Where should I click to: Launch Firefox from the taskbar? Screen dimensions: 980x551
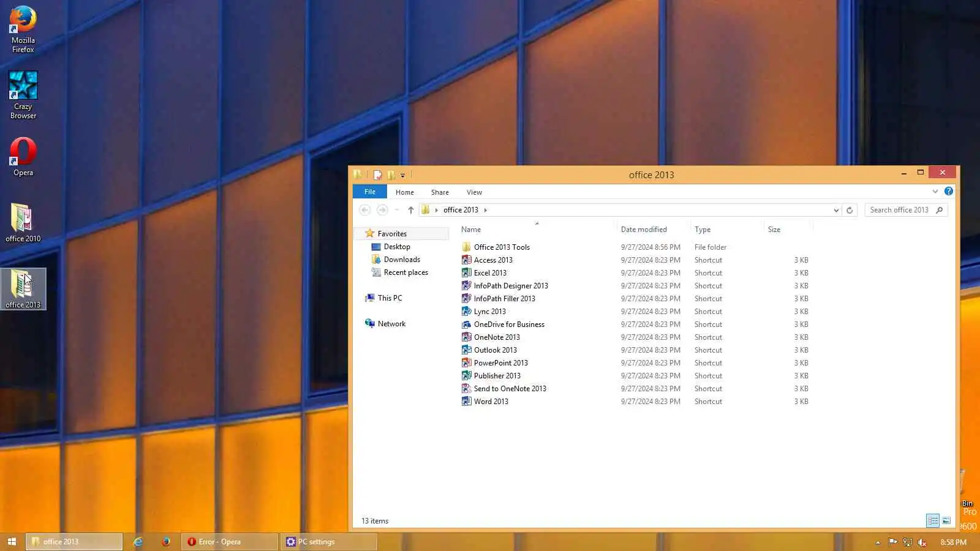(x=166, y=542)
